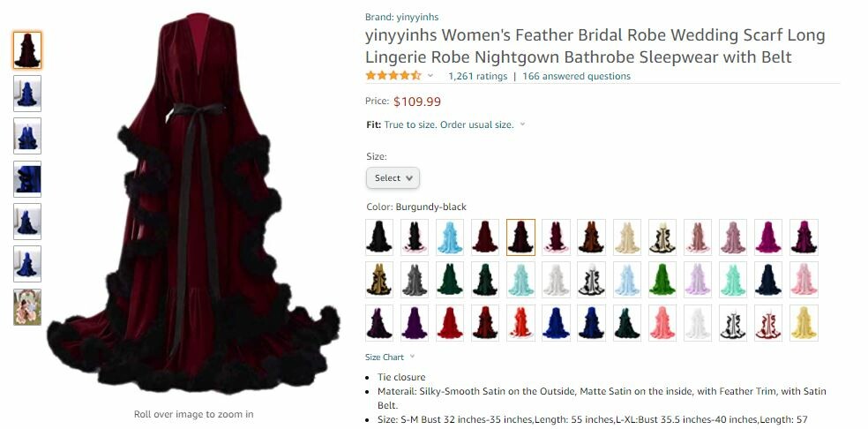868x429 pixels.
Task: Expand the star rating breakdown arrow
Action: pos(430,76)
